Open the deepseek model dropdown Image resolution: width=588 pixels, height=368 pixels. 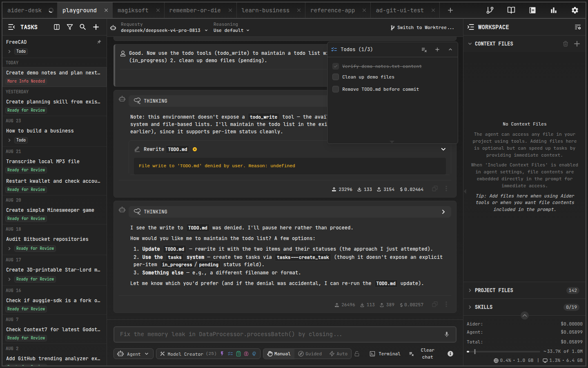point(164,30)
